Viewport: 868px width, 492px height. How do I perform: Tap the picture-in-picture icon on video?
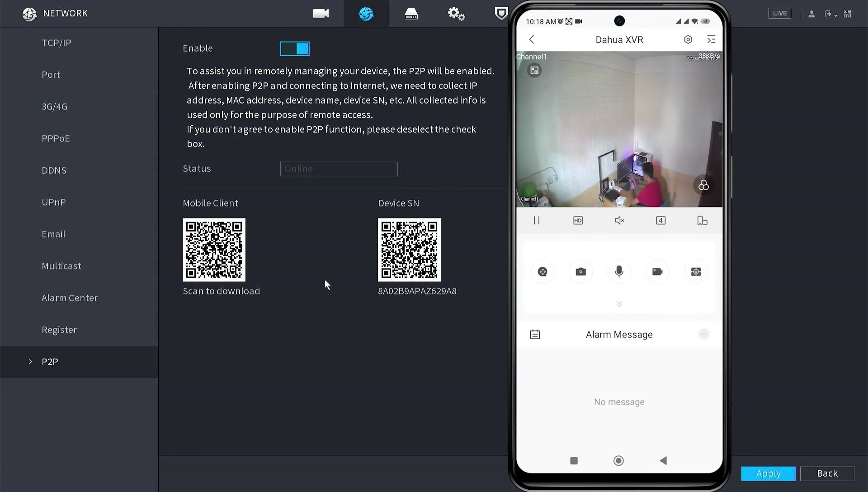(x=534, y=70)
